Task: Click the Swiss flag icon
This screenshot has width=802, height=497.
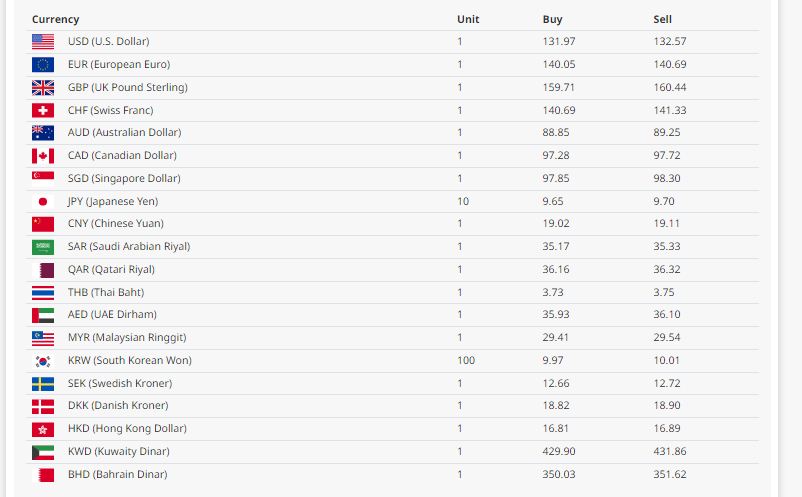Action: (43, 110)
